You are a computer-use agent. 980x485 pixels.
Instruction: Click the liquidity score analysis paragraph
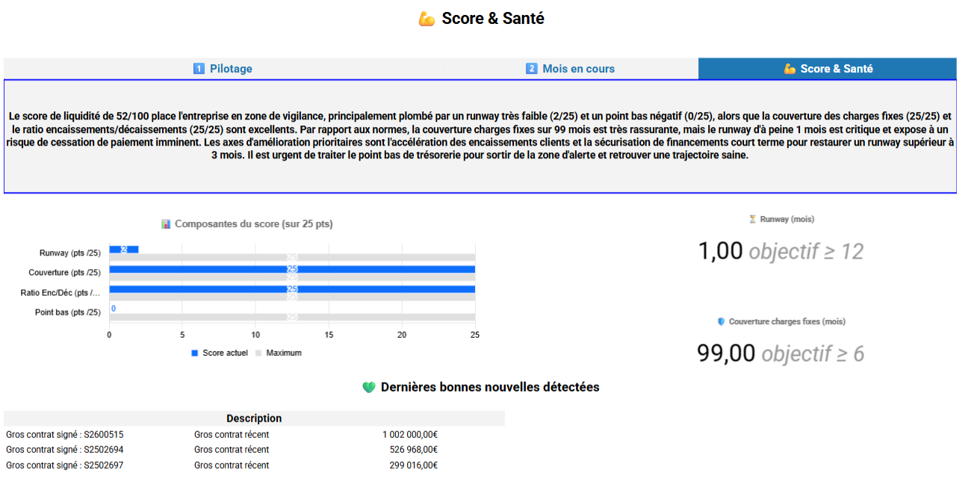[480, 137]
